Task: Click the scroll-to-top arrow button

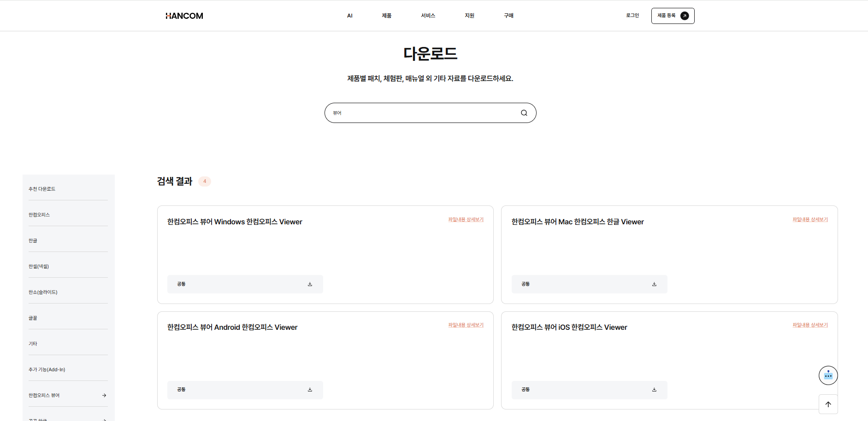Action: pos(828,404)
